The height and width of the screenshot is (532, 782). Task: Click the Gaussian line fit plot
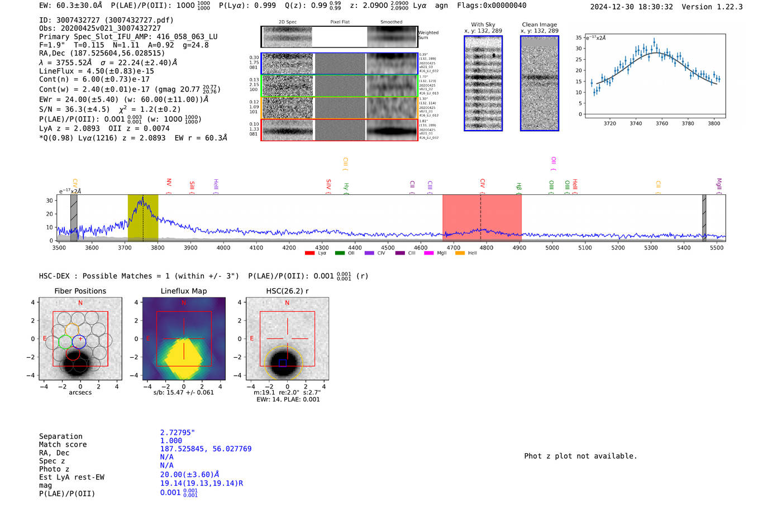point(655,76)
